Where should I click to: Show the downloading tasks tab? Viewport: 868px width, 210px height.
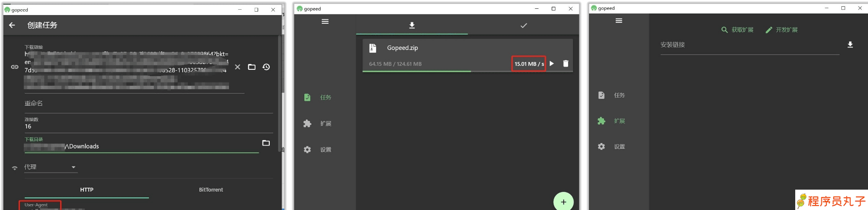click(x=412, y=25)
